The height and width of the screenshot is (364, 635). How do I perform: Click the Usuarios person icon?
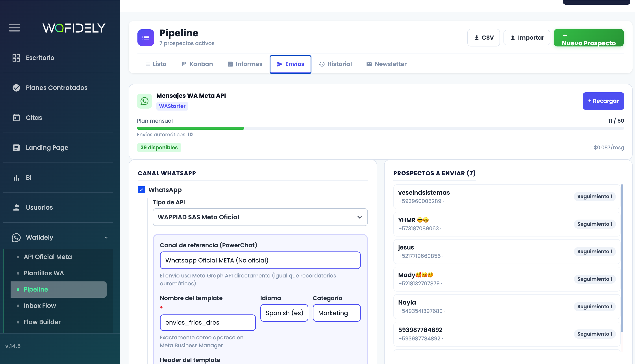pyautogui.click(x=16, y=207)
